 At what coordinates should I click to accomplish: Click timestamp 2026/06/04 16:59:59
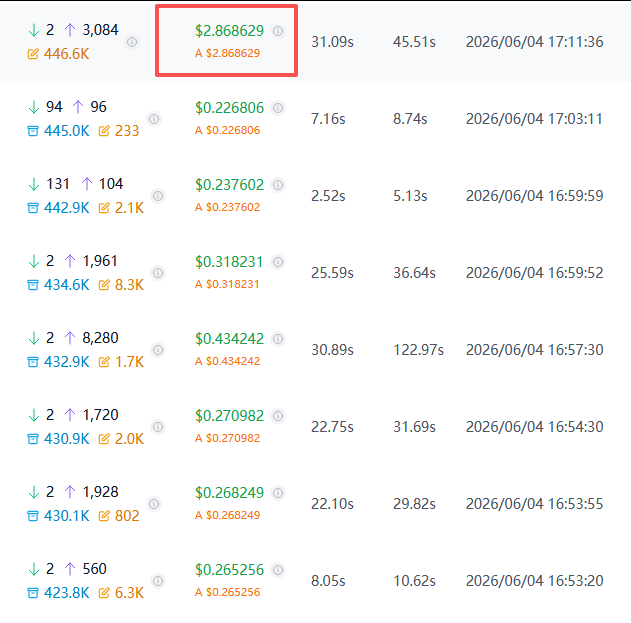point(534,196)
